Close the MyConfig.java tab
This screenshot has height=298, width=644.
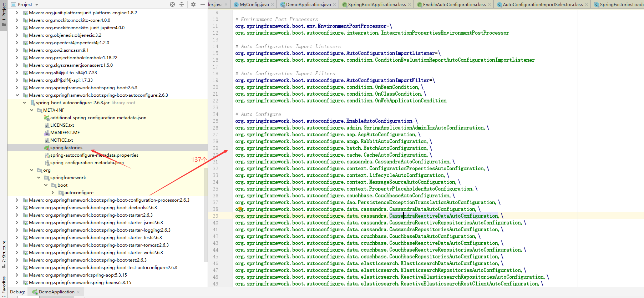(x=273, y=5)
